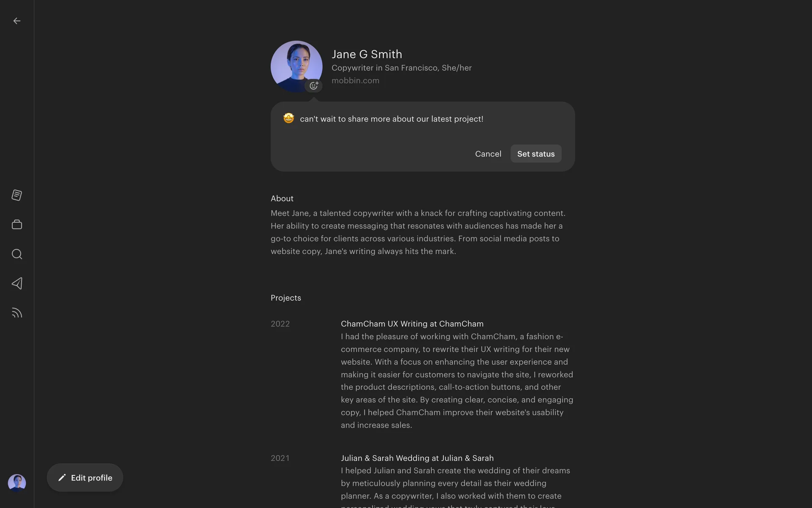The width and height of the screenshot is (812, 508).
Task: Click the add status emoji icon on avatar
Action: (x=314, y=86)
